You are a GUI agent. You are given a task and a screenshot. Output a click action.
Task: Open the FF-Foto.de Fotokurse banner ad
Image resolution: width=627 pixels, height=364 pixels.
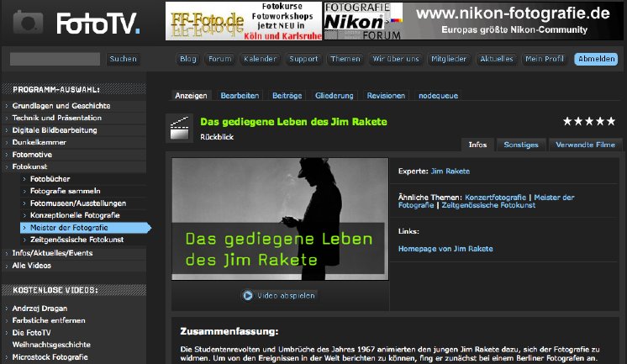click(244, 21)
